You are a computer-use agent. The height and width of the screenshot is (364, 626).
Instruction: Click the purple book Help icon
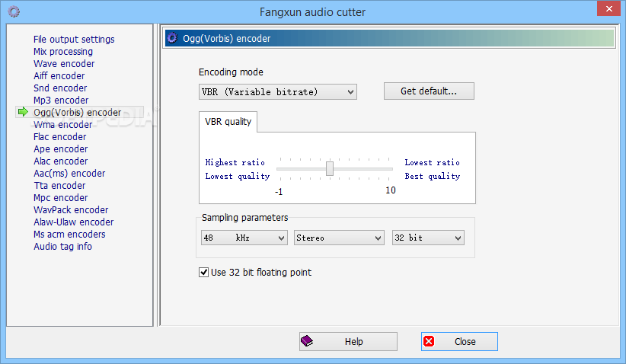click(307, 341)
